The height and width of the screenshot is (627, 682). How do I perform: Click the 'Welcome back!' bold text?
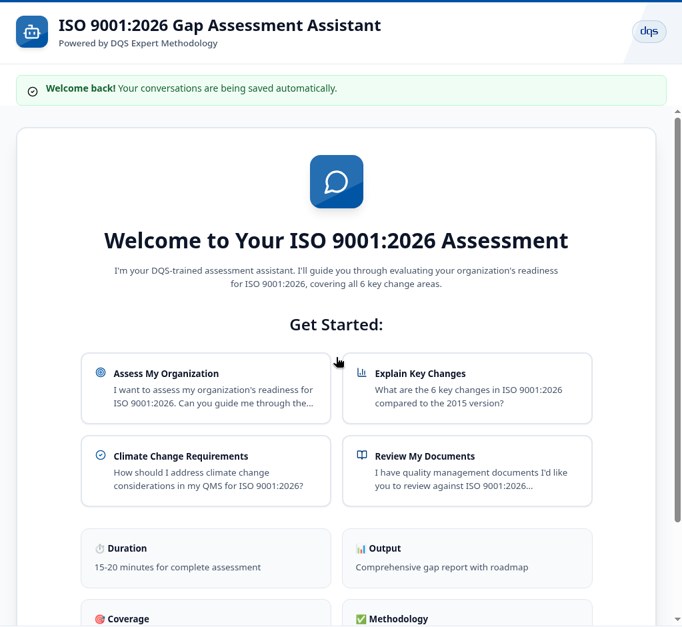point(80,88)
